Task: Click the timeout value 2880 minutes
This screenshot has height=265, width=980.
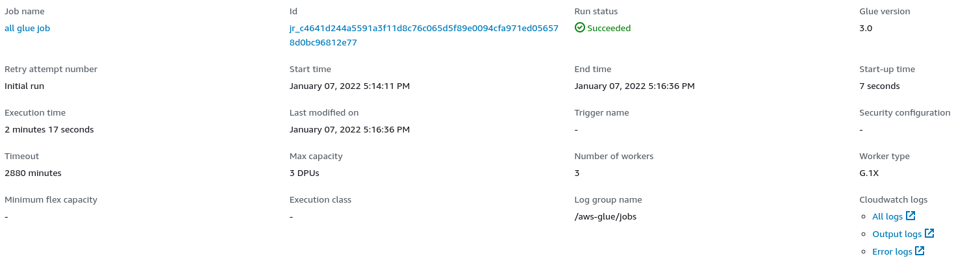Action: coord(33,173)
